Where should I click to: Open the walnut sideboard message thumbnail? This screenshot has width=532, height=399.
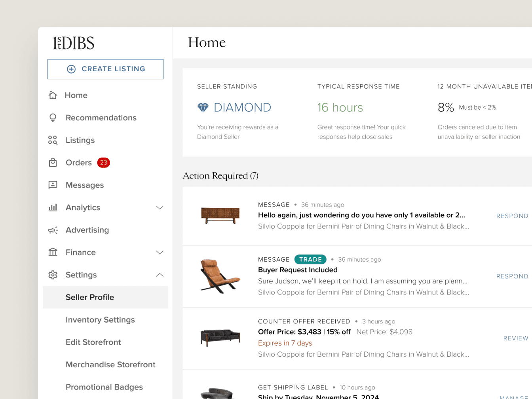220,216
